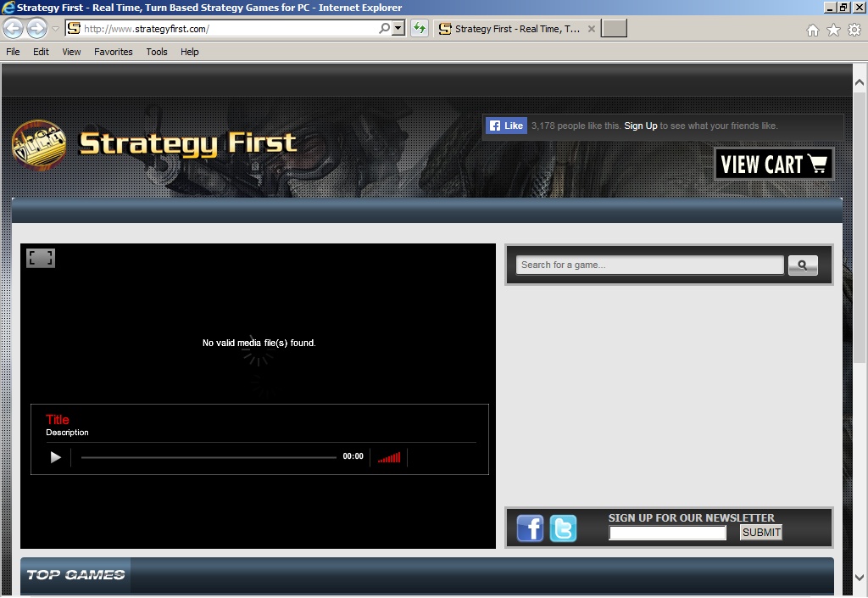The height and width of the screenshot is (598, 868).
Task: Click the 00:00 time display
Action: [x=353, y=456]
